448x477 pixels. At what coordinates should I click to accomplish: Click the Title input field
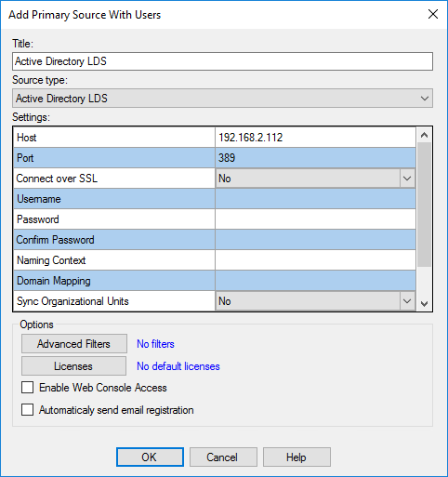222,61
